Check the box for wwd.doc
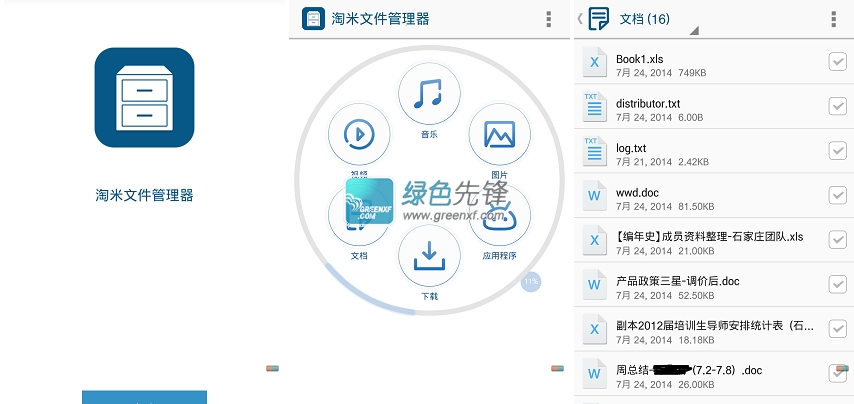The width and height of the screenshot is (854, 404). (x=838, y=195)
